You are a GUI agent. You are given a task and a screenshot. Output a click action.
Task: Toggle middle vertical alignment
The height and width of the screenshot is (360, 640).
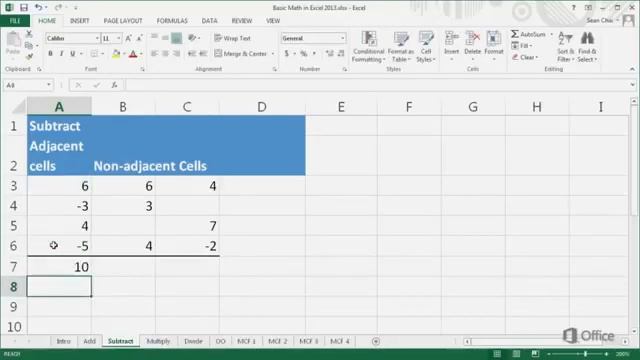[x=165, y=38]
